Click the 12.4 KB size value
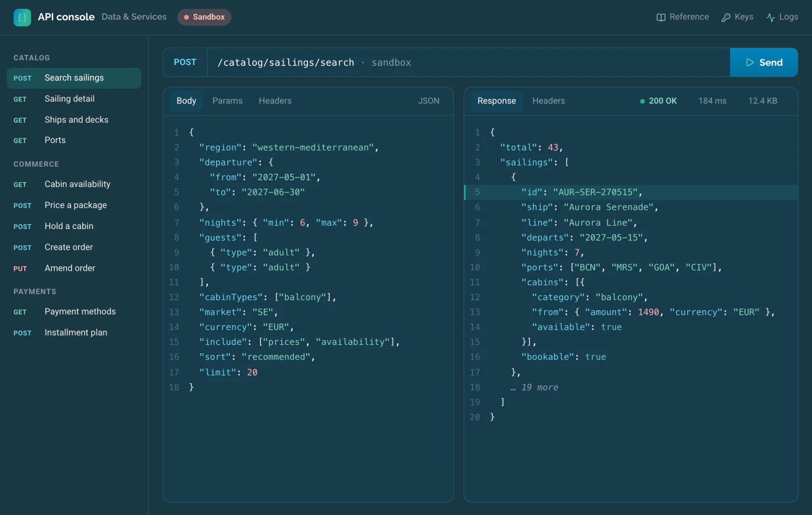The height and width of the screenshot is (515, 812). (x=763, y=101)
